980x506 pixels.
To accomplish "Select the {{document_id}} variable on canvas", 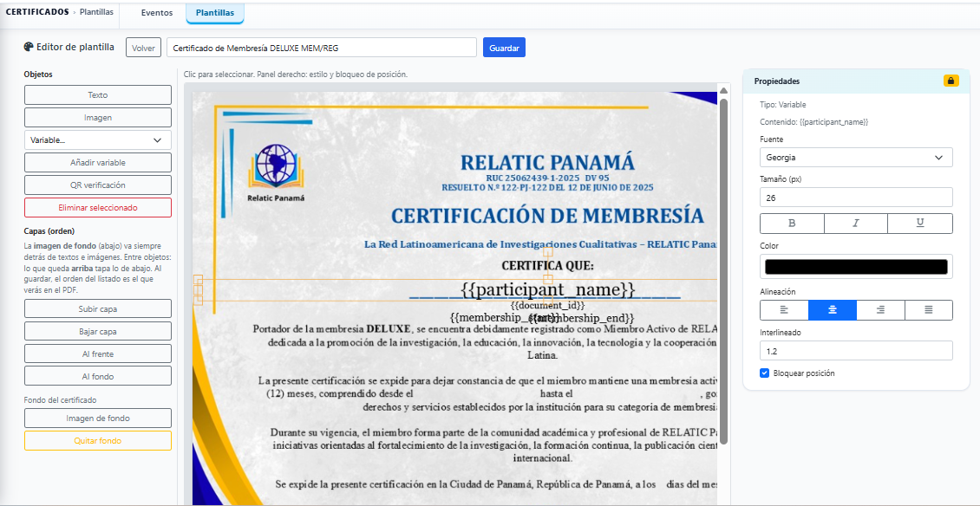I will pyautogui.click(x=547, y=306).
